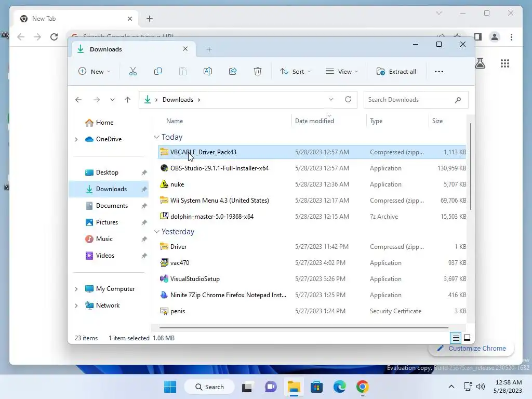
Task: Click the Share icon in toolbar
Action: (233, 72)
